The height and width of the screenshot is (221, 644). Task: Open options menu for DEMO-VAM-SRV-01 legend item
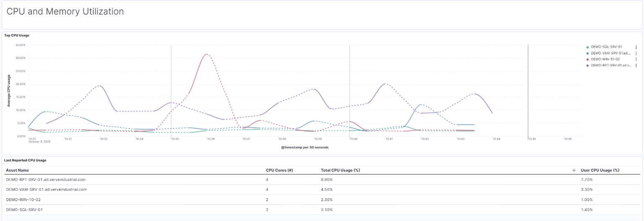(x=636, y=53)
